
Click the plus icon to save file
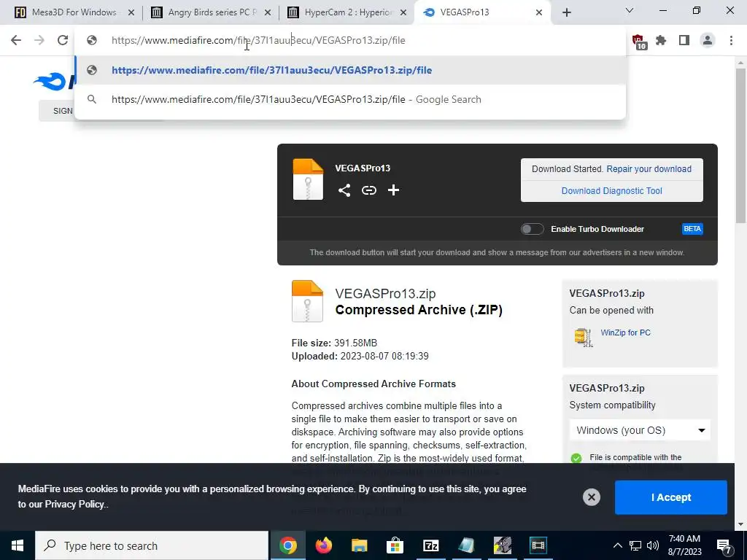393,190
